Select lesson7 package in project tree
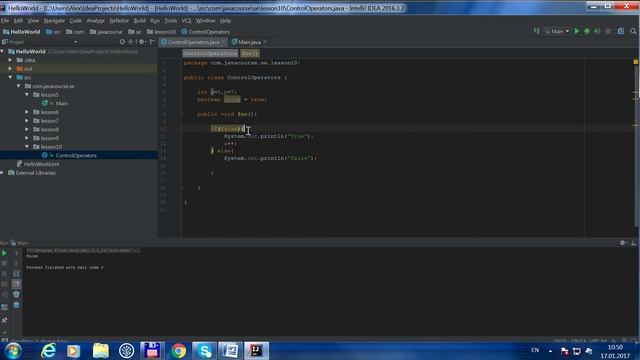 click(x=49, y=121)
